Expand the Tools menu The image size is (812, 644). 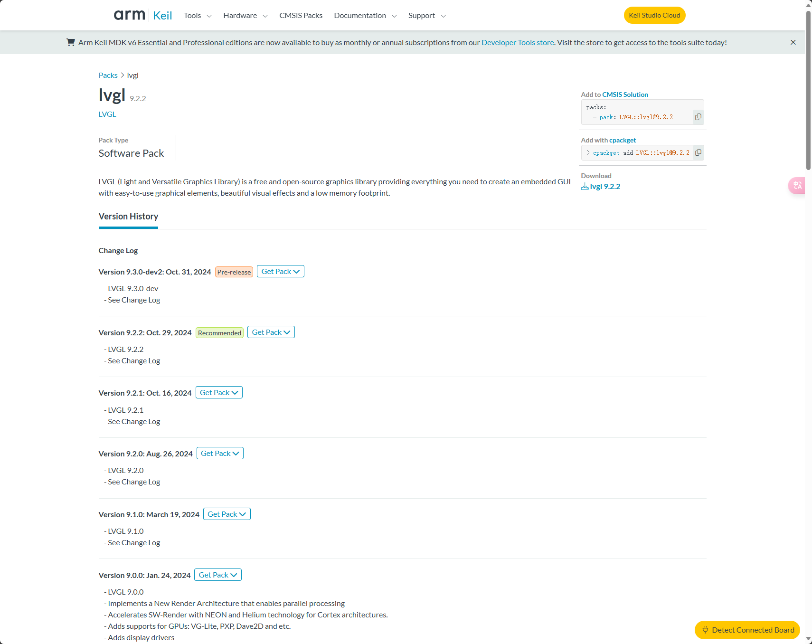pos(198,16)
